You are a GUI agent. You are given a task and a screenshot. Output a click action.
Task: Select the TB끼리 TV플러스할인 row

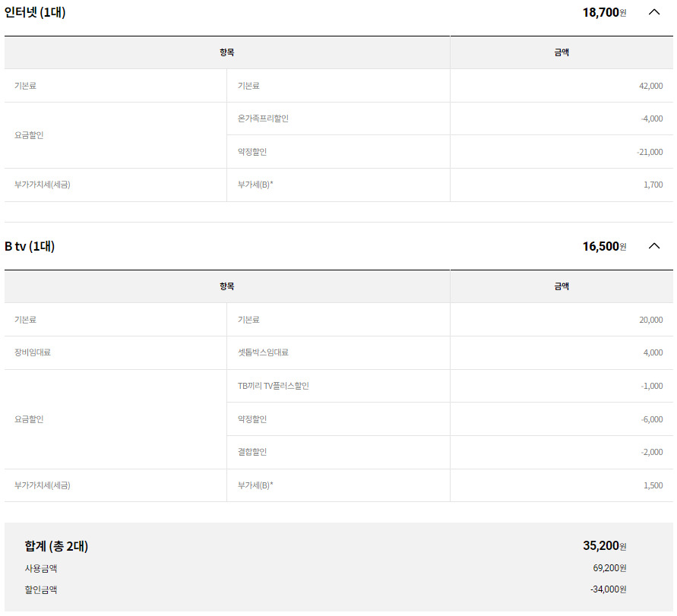pos(274,386)
